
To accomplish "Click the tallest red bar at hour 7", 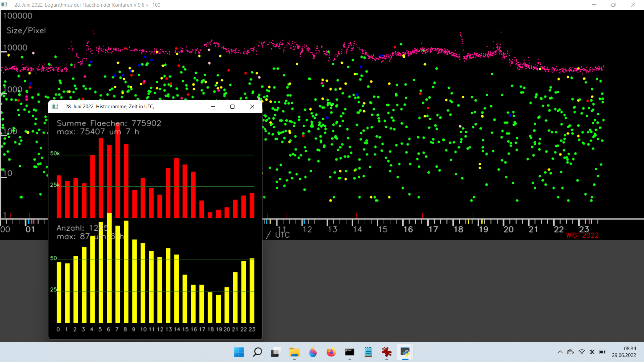I will point(118,171).
